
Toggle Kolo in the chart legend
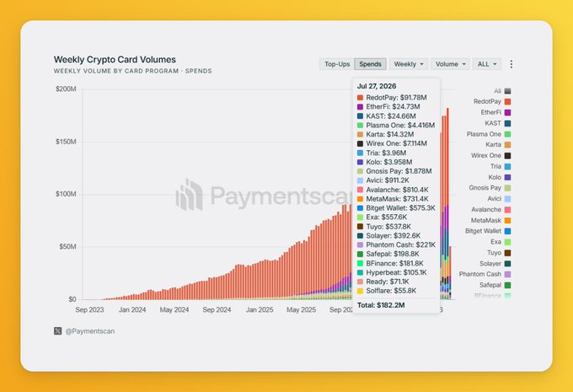click(500, 177)
